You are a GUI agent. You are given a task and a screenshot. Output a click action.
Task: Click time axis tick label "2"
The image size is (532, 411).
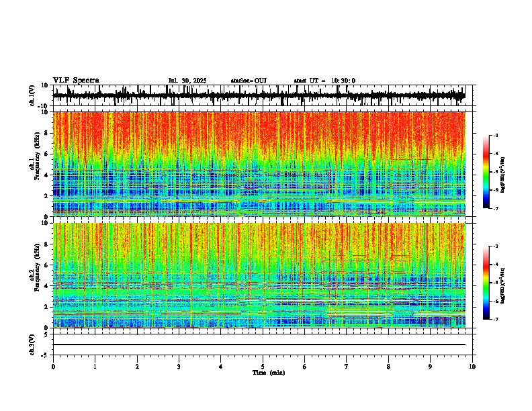click(x=137, y=367)
